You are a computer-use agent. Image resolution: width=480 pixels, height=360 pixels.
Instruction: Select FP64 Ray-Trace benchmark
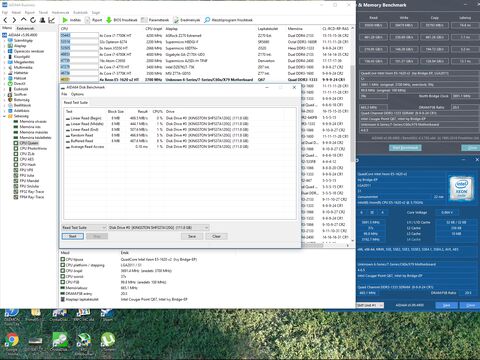32,197
